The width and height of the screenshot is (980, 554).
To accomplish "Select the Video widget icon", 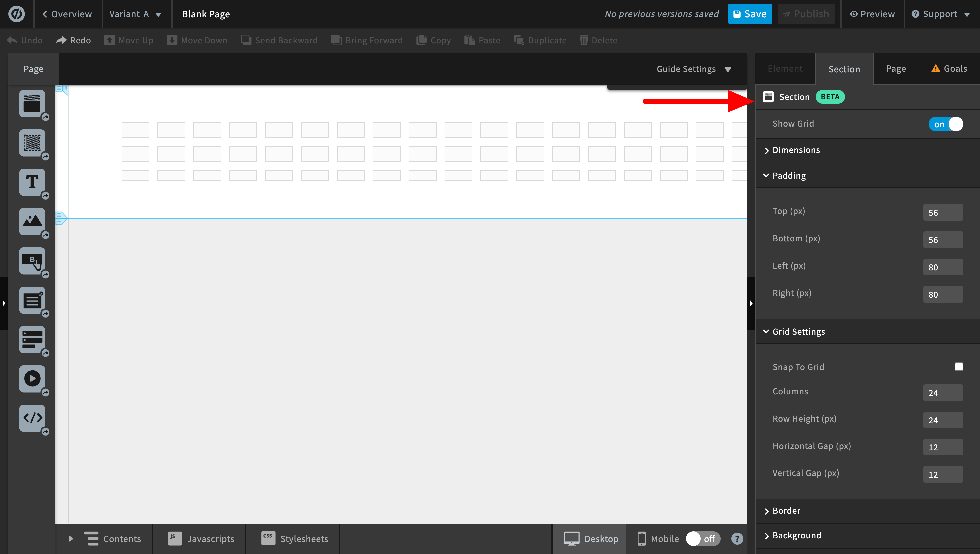I will coord(32,379).
